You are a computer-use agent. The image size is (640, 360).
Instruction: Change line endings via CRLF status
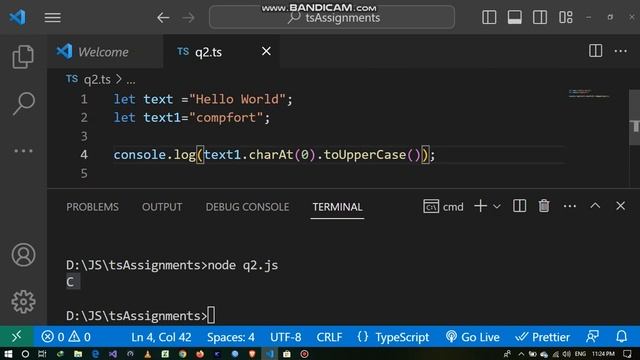pyautogui.click(x=329, y=337)
